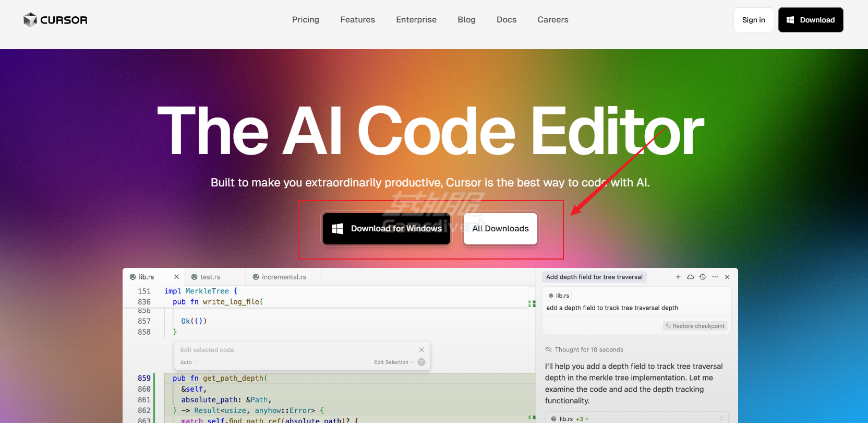The width and height of the screenshot is (868, 423).
Task: Click the Ok(()) code on line 857
Action: tap(194, 321)
